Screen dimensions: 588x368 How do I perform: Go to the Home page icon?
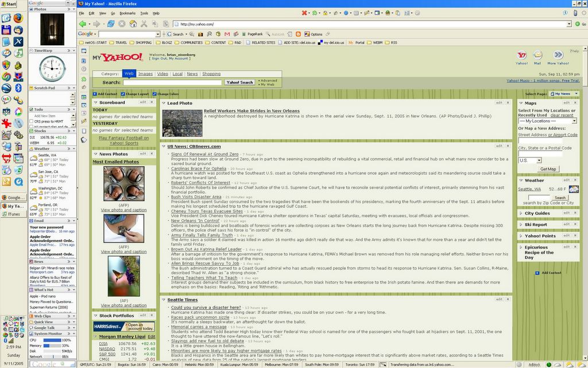(x=133, y=24)
